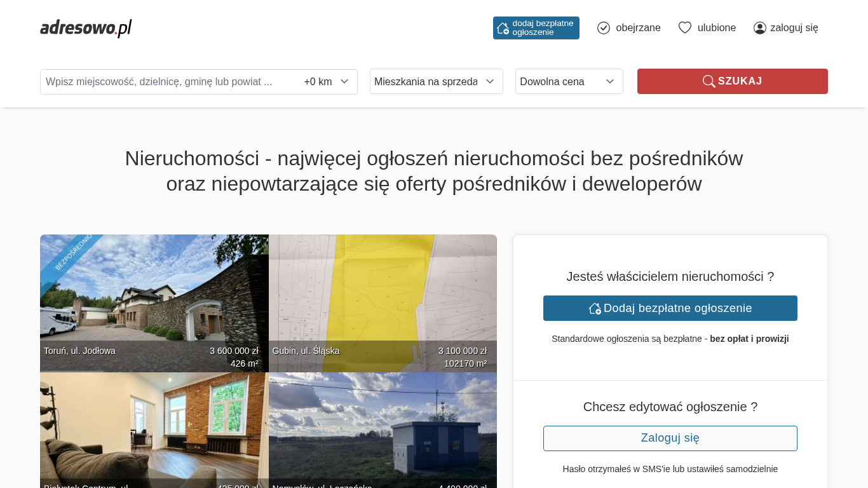868x488 pixels.
Task: Click the magnifying glass search icon
Action: point(709,81)
